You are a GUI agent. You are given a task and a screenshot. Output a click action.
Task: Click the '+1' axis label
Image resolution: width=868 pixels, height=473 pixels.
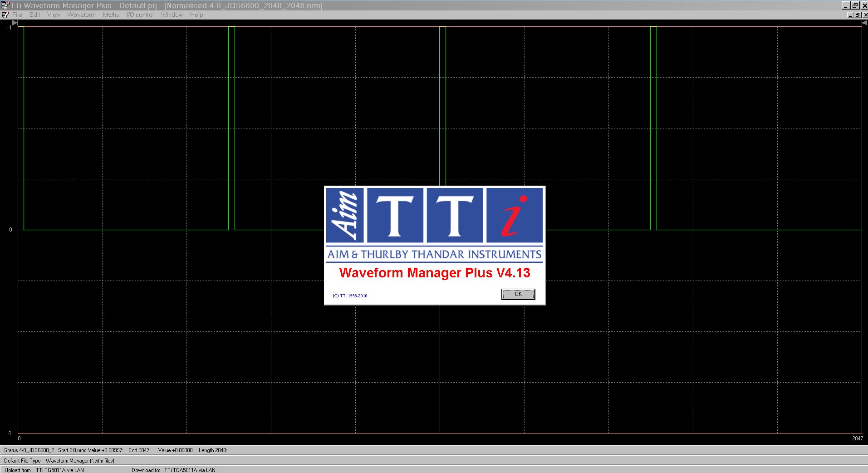click(x=9, y=28)
